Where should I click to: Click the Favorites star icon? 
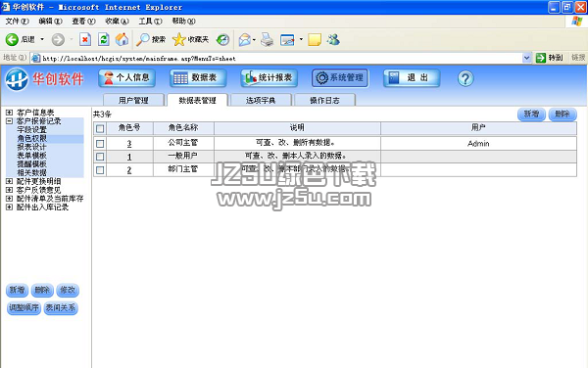[179, 39]
